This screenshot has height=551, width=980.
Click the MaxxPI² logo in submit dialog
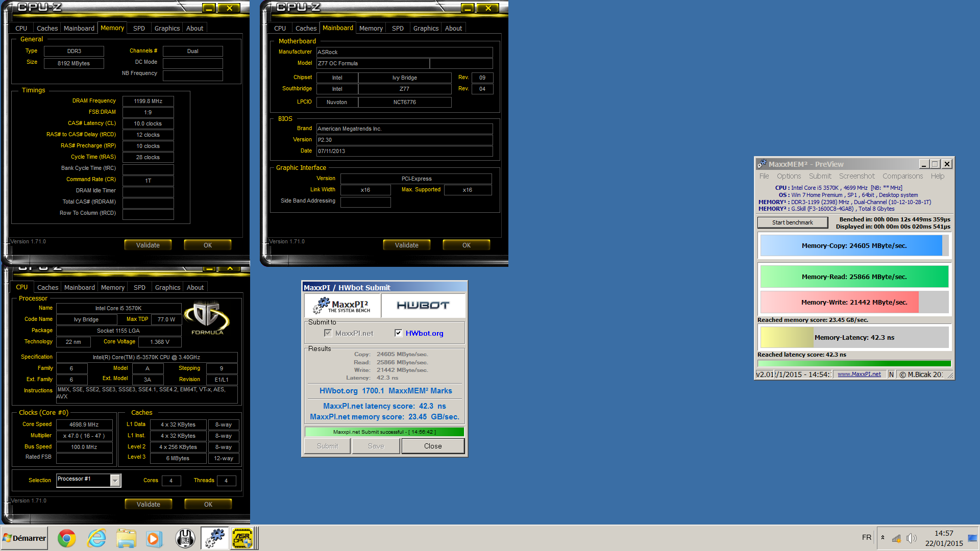click(342, 305)
